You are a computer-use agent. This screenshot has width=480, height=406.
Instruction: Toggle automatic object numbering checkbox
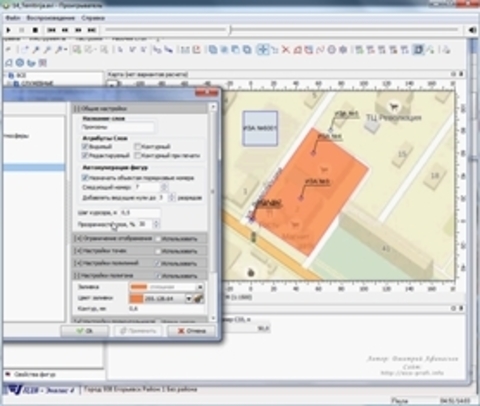pyautogui.click(x=85, y=178)
